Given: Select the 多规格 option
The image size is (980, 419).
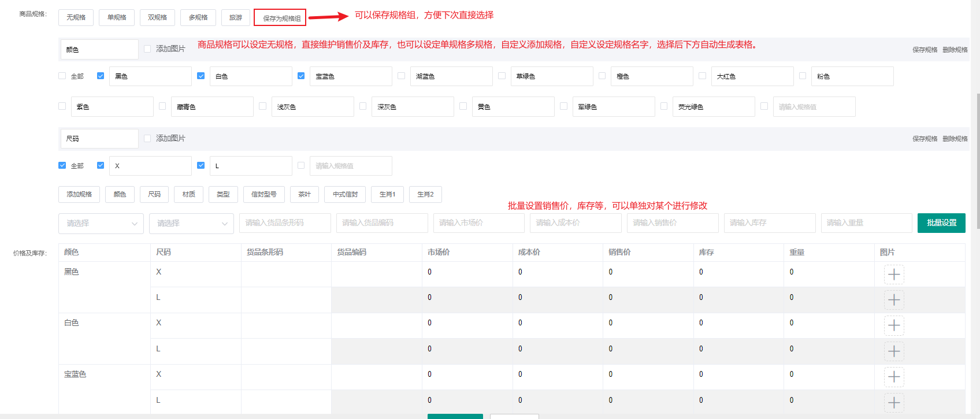Looking at the screenshot, I should coord(198,17).
